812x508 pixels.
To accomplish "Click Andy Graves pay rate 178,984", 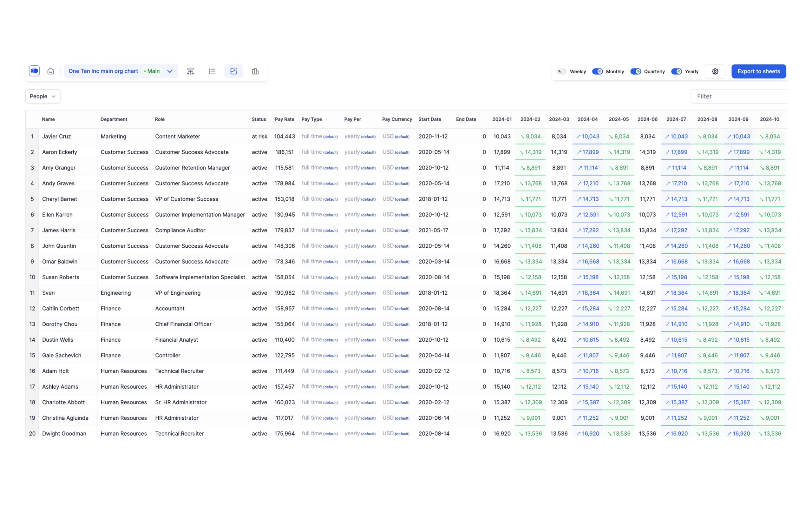I will pyautogui.click(x=285, y=183).
